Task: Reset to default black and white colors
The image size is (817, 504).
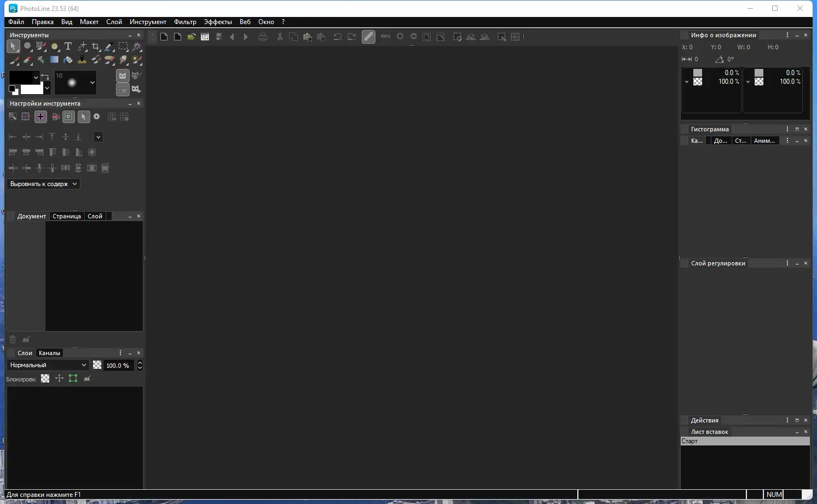Action: click(13, 90)
